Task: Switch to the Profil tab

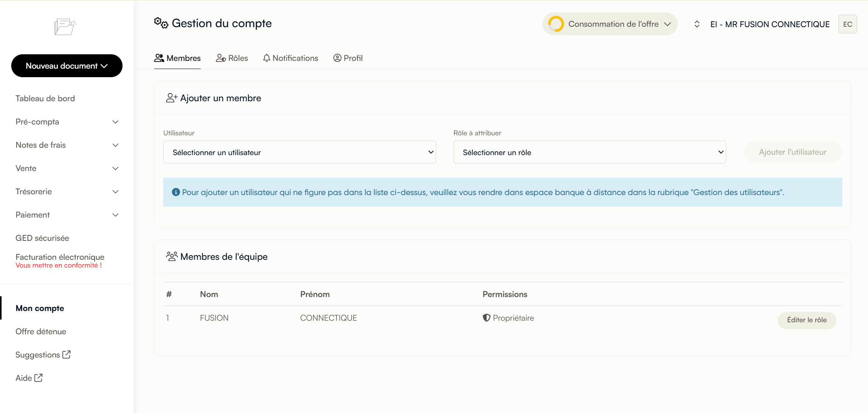Action: [x=348, y=58]
